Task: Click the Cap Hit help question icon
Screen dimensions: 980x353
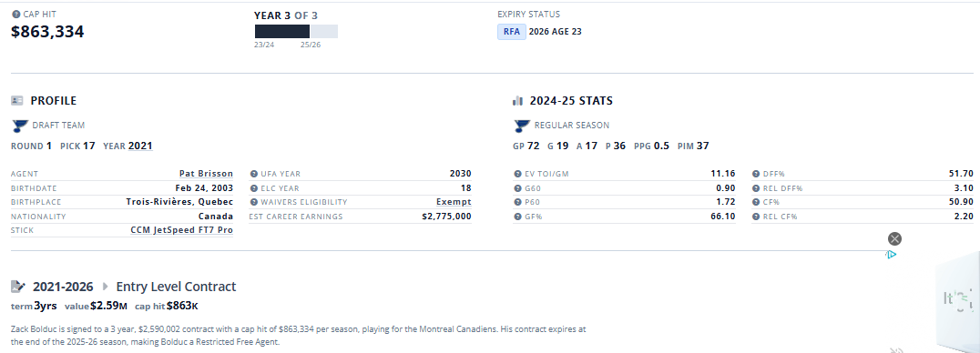Action: point(15,14)
